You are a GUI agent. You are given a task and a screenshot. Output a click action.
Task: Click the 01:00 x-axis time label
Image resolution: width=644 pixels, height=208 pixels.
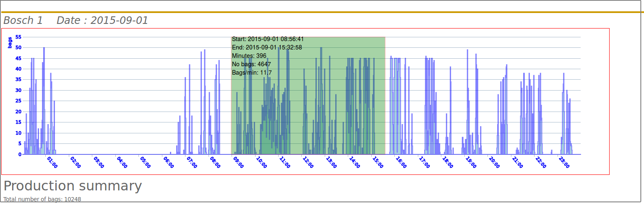[52, 163]
